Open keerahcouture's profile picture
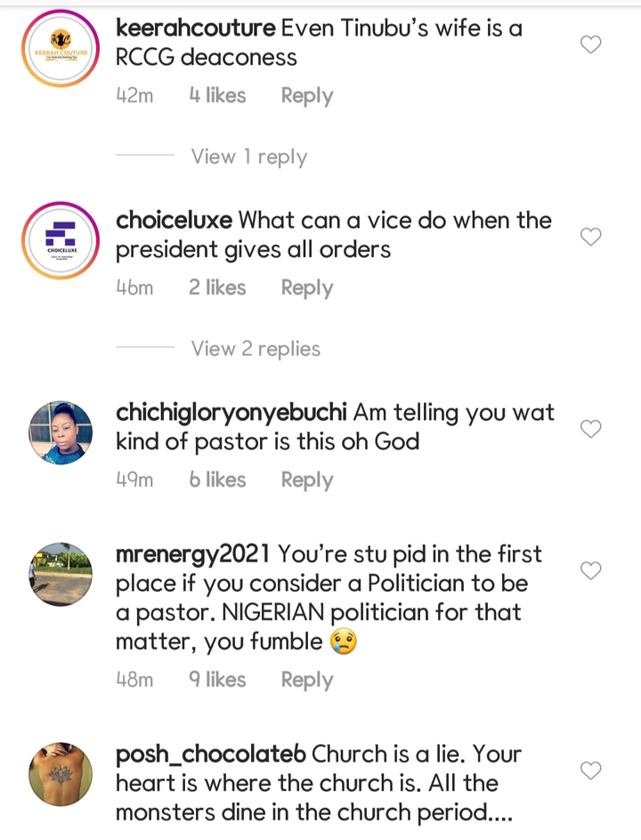 tap(61, 48)
